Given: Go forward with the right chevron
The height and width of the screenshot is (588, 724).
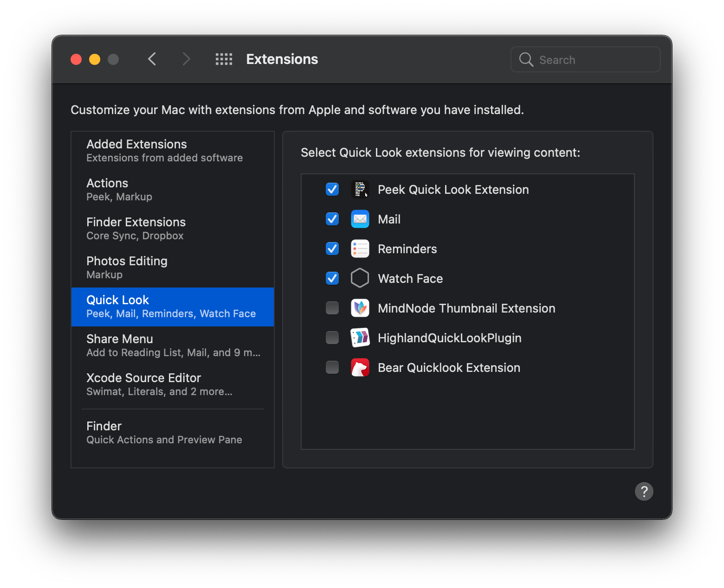Looking at the screenshot, I should click(x=186, y=59).
